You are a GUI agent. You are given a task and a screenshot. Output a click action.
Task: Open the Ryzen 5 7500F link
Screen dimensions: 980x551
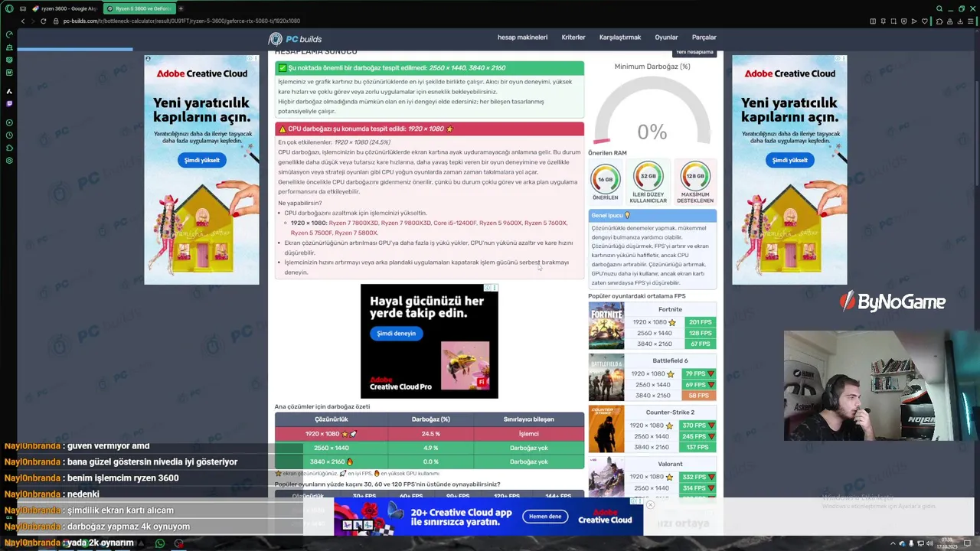pos(311,233)
